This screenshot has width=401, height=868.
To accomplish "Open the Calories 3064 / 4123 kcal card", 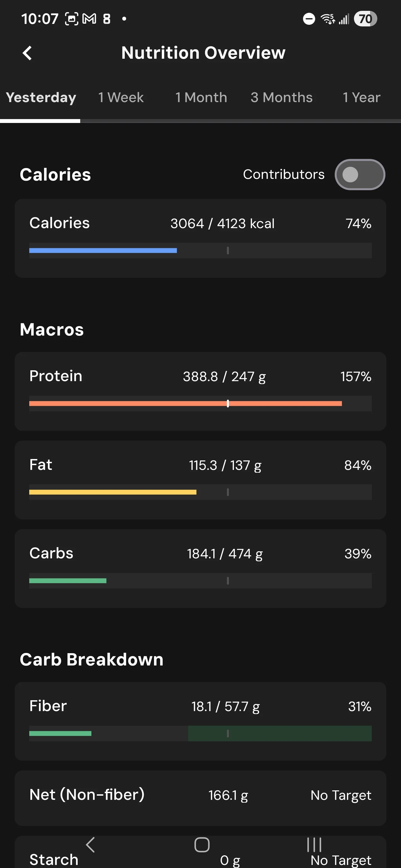I will click(x=200, y=238).
